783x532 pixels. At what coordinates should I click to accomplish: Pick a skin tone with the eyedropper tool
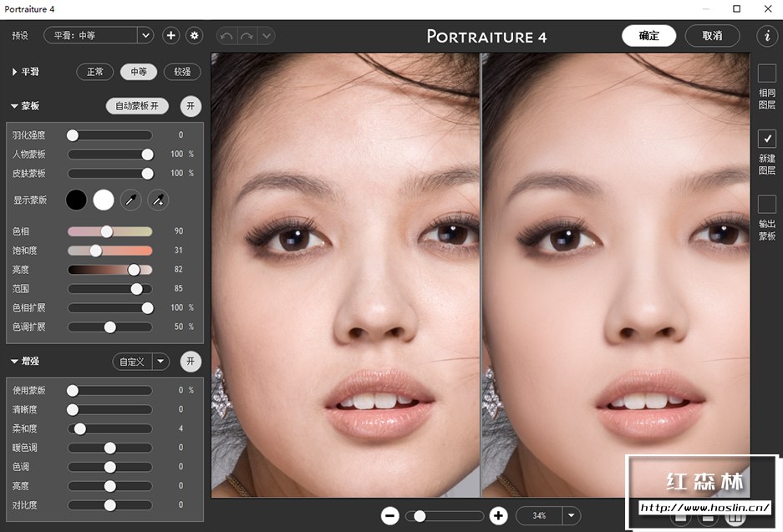coord(130,200)
